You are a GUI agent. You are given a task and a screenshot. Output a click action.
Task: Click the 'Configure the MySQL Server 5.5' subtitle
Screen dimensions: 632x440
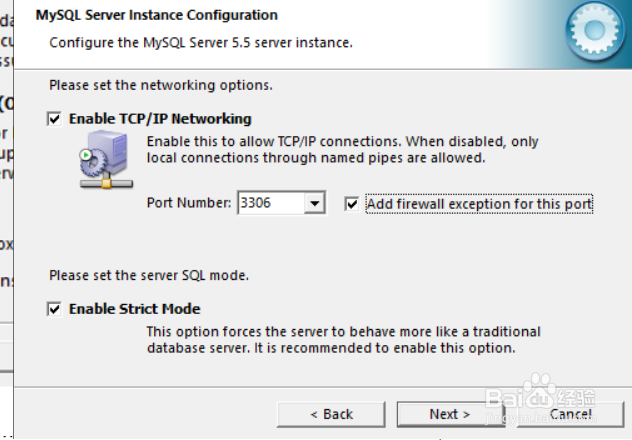click(x=200, y=43)
